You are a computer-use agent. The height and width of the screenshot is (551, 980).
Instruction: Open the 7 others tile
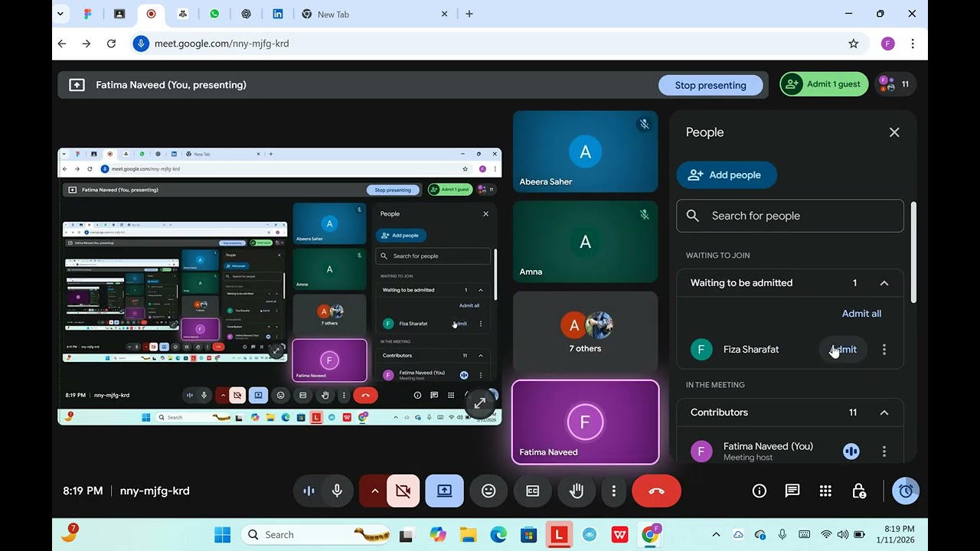click(585, 332)
